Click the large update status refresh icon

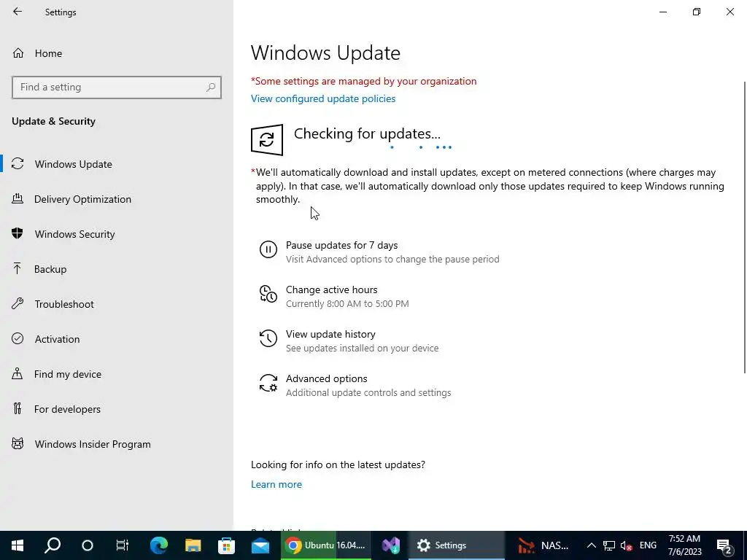[x=267, y=140]
